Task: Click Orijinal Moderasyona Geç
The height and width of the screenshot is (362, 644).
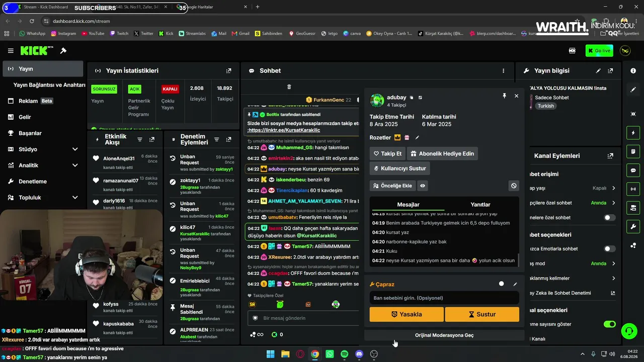Action: tap(444, 335)
